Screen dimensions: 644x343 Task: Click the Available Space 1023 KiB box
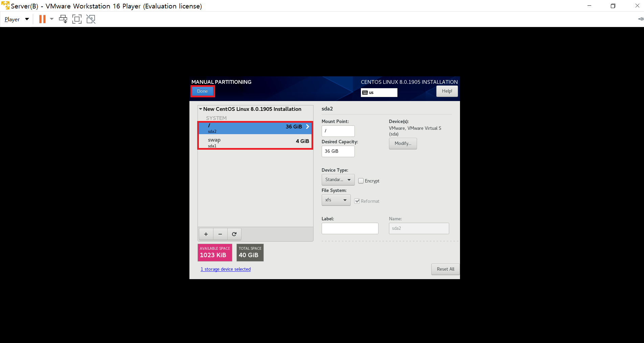215,252
